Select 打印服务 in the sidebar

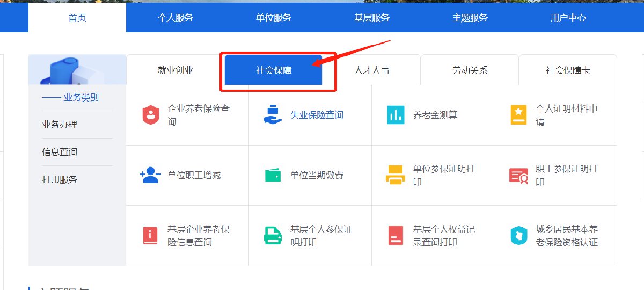coord(60,179)
